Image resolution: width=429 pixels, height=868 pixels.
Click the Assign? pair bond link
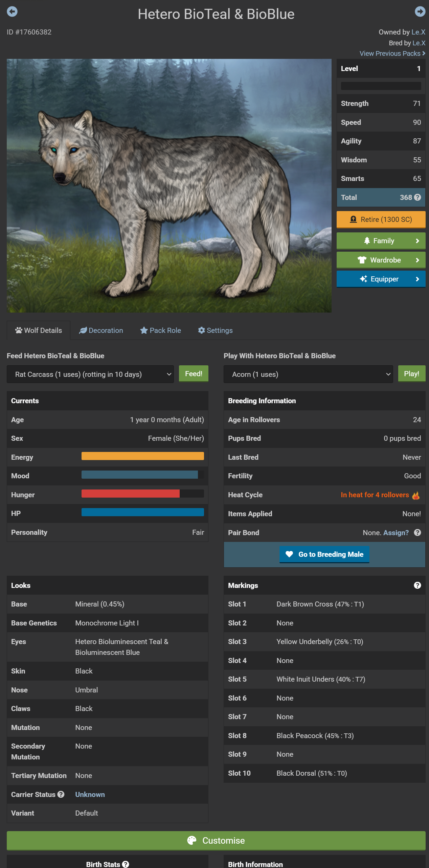396,533
